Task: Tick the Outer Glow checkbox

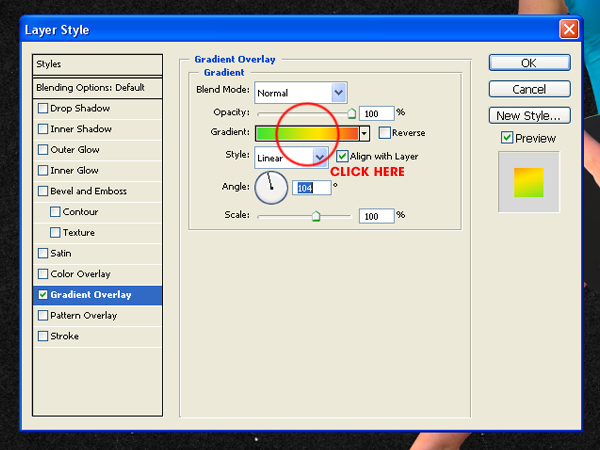Action: click(43, 150)
